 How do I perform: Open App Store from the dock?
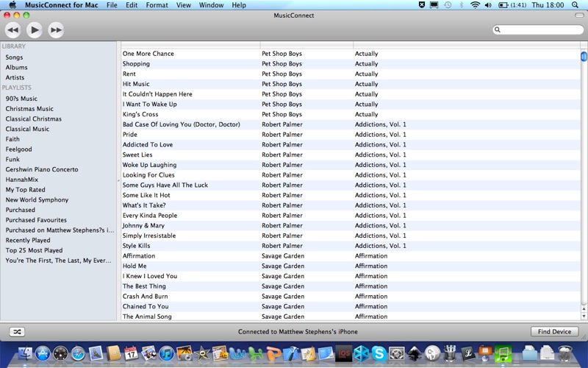click(43, 353)
